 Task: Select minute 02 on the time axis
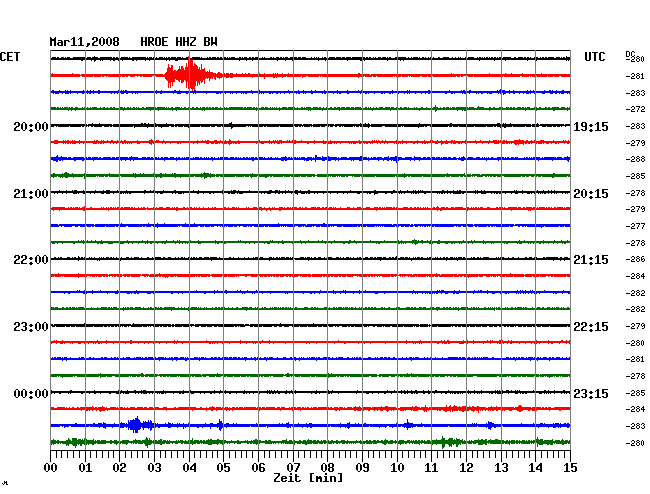pos(119,468)
